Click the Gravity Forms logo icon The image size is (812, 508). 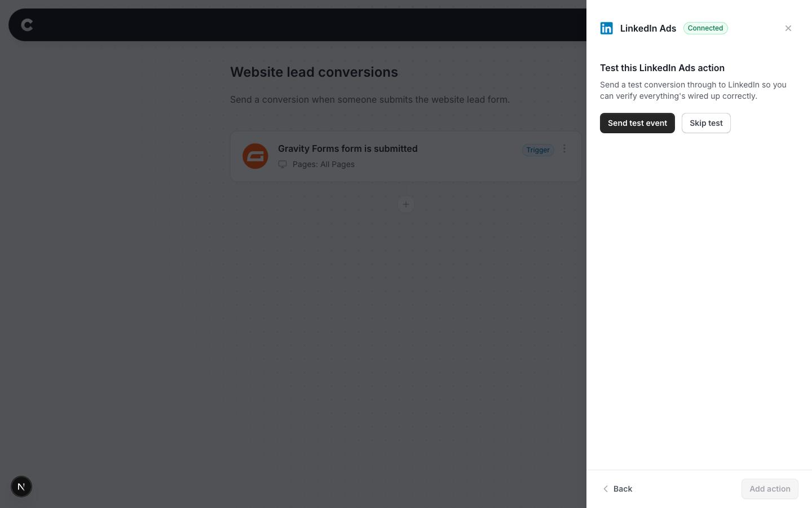coord(255,156)
